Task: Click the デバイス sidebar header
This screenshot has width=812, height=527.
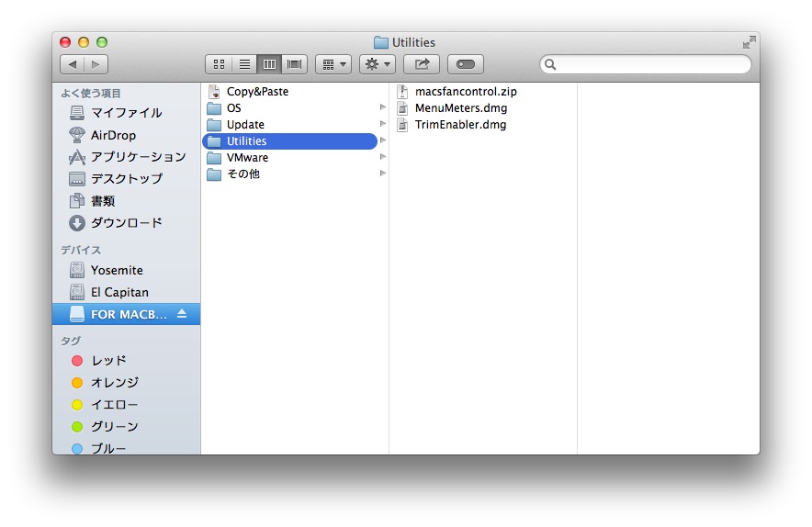Action: (x=81, y=250)
